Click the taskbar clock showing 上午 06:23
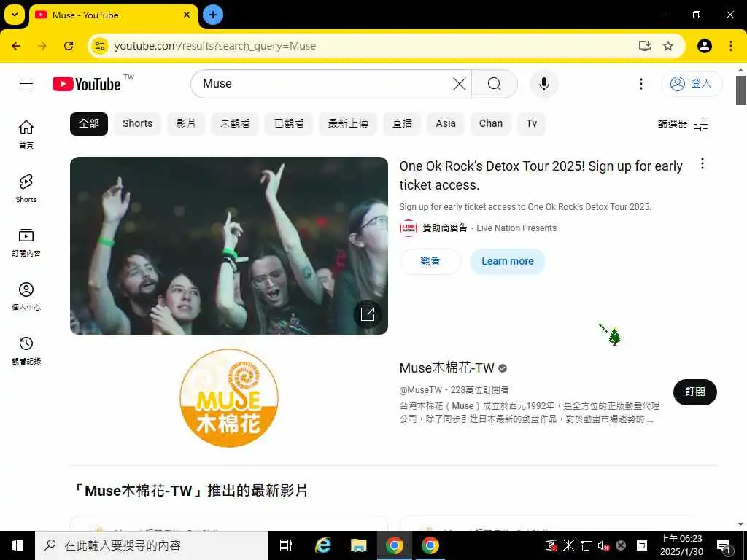This screenshot has width=747, height=560. [x=681, y=545]
